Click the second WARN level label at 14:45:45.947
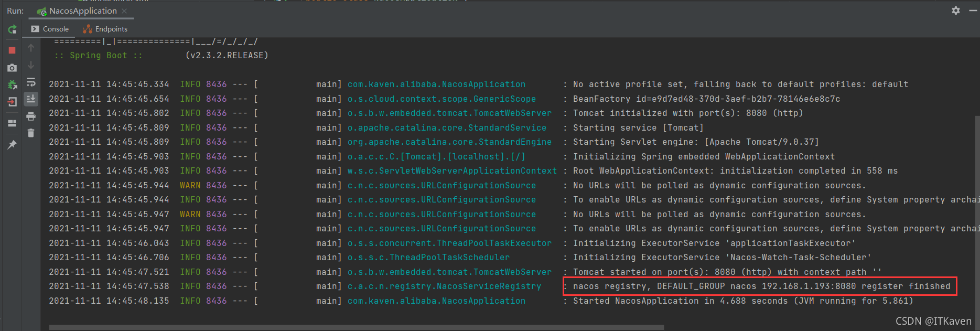The image size is (980, 331). (190, 215)
